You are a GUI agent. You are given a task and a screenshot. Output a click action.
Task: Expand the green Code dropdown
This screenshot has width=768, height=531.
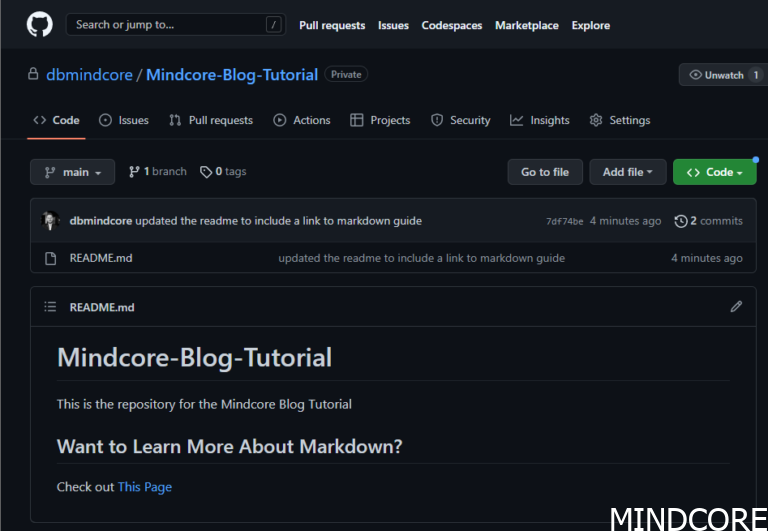click(x=715, y=172)
